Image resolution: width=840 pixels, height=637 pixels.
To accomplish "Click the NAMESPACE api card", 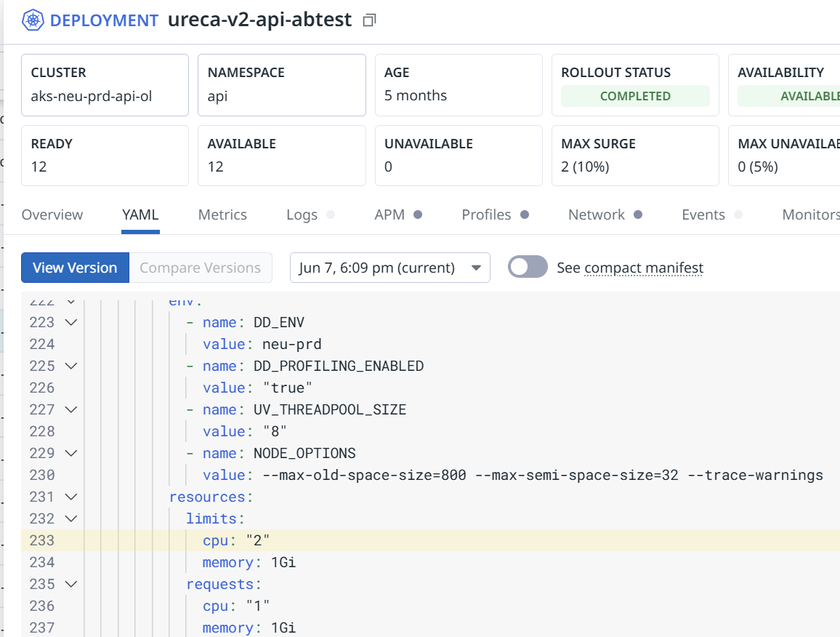I will tap(282, 85).
